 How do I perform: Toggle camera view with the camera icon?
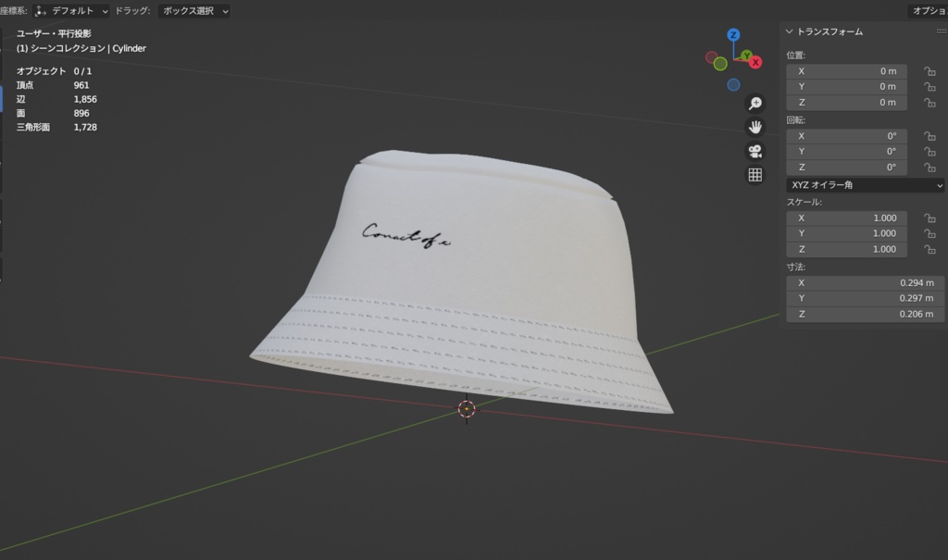coord(755,151)
